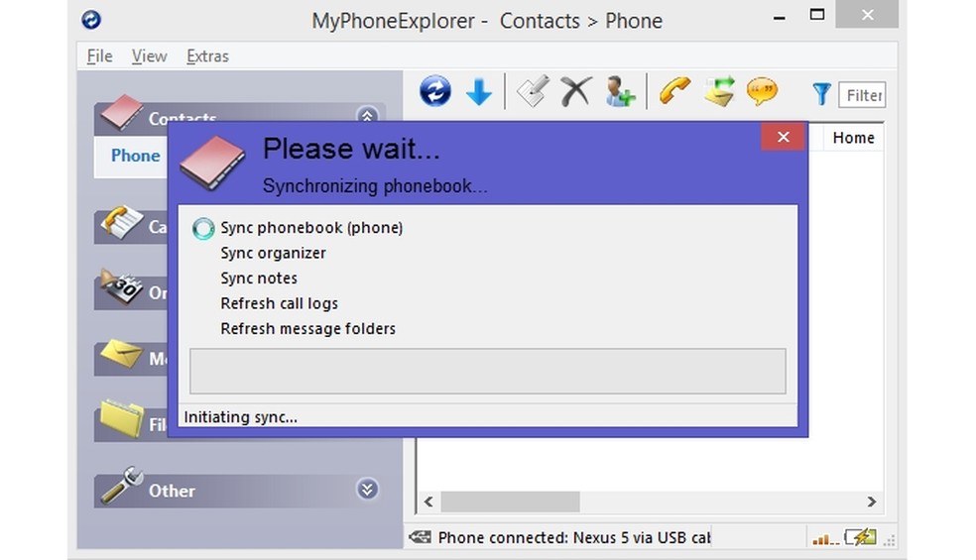Click into the Filter text field
This screenshot has height=560, width=976.
click(862, 95)
